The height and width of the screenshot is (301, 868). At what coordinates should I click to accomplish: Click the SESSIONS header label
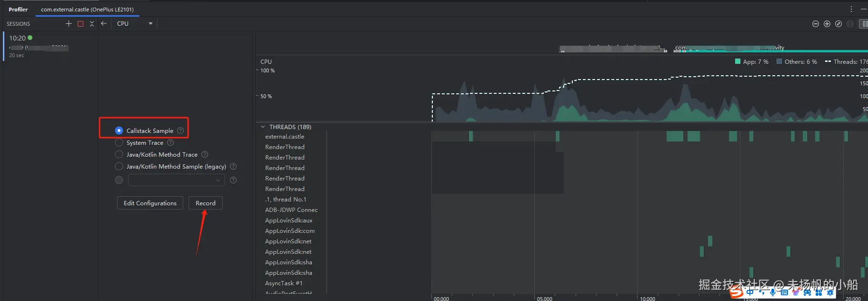click(18, 24)
